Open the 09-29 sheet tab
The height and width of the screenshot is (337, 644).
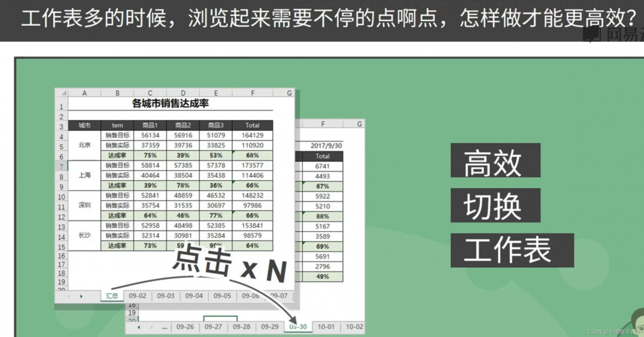(270, 327)
